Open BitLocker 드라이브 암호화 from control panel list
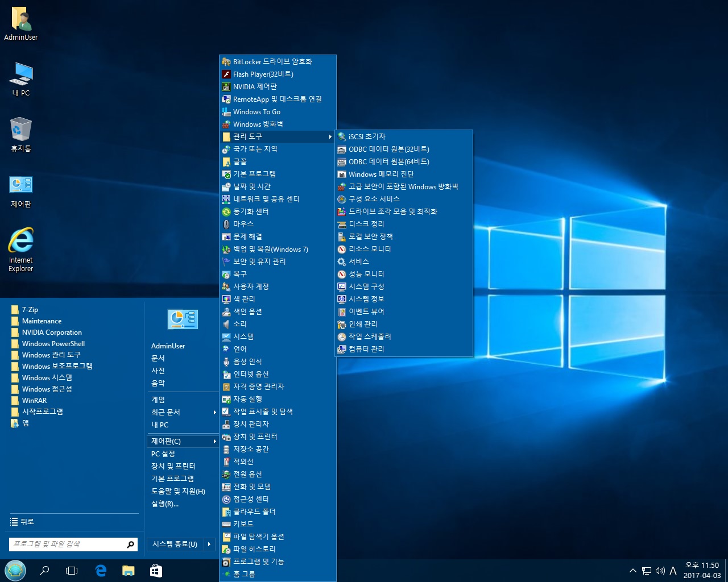Image resolution: width=728 pixels, height=582 pixels. (278, 61)
